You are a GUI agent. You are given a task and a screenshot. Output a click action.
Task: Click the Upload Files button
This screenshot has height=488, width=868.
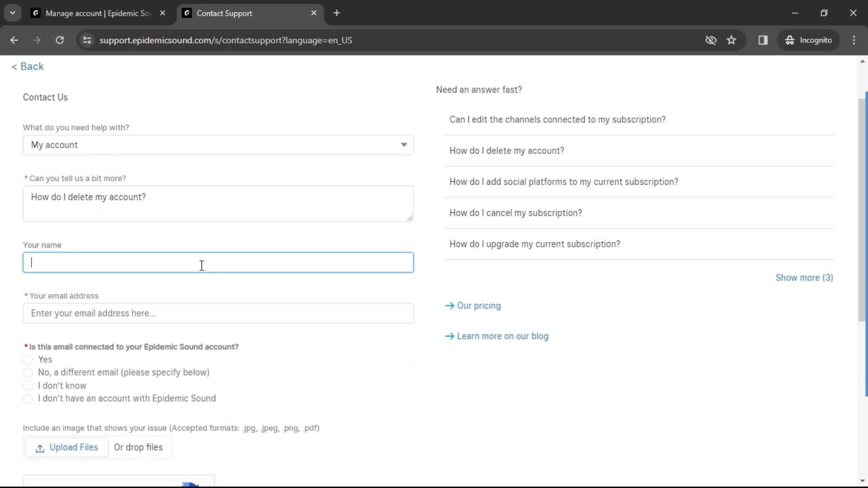66,447
